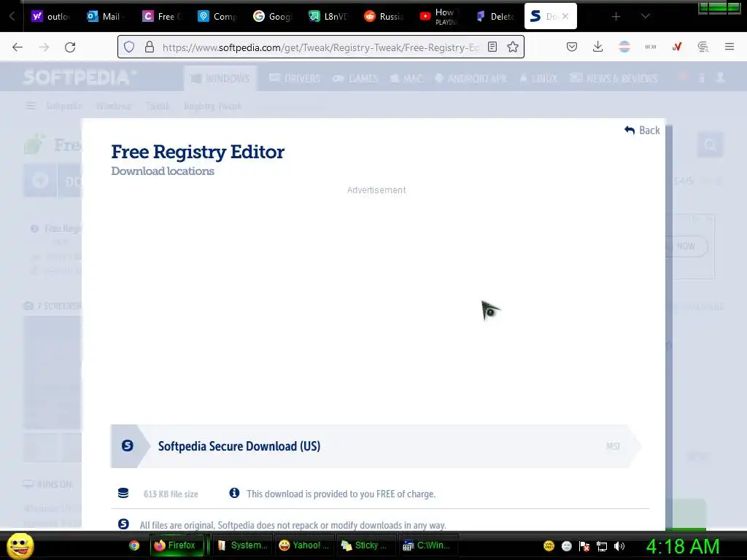Start Softpedia Secure Download (US)
This screenshot has width=747, height=560.
[376, 446]
